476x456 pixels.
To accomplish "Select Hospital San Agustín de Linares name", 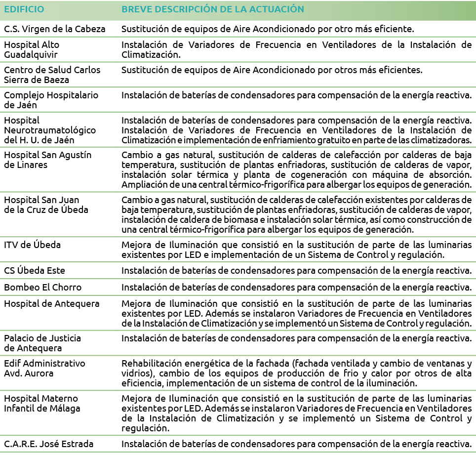I will point(48,160).
